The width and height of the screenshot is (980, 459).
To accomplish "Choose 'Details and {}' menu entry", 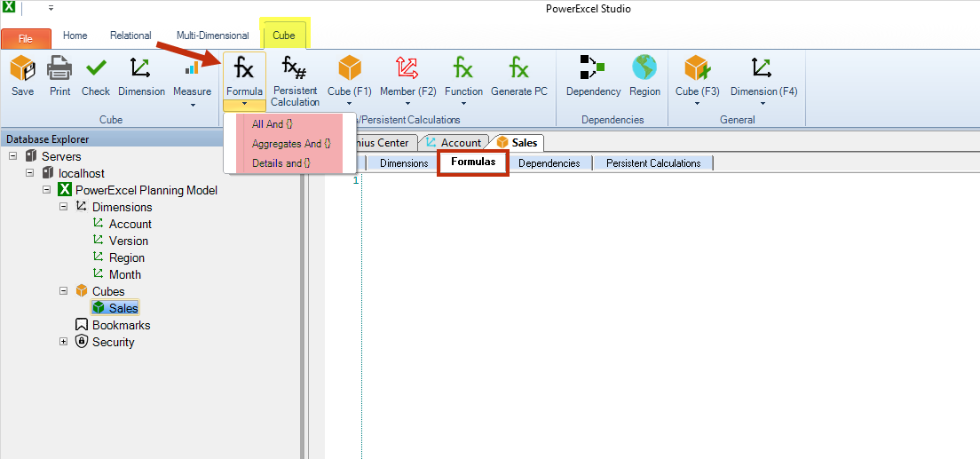I will tap(281, 163).
